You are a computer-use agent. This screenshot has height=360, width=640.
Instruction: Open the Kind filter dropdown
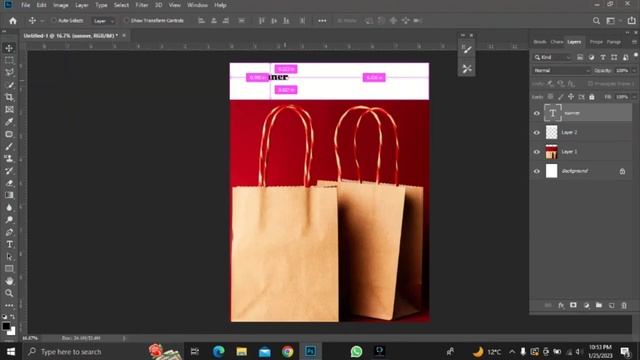click(x=553, y=58)
